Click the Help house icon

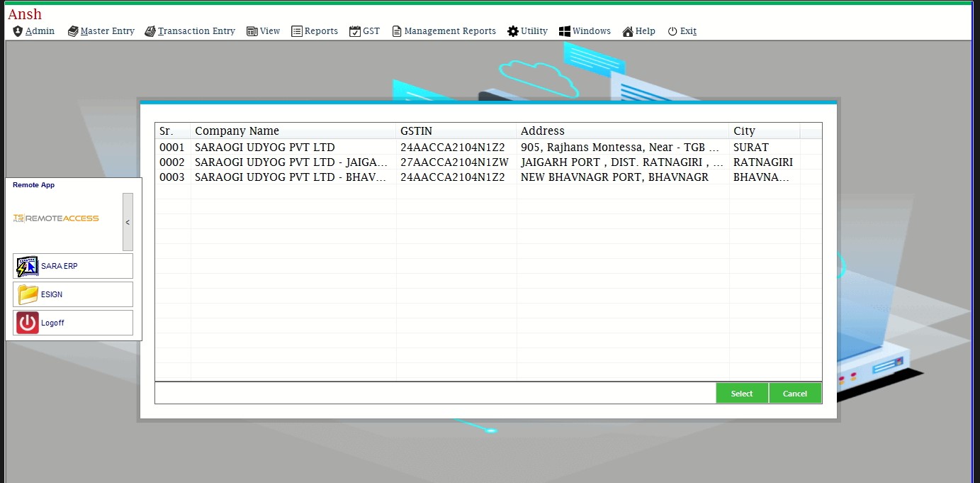pos(628,31)
